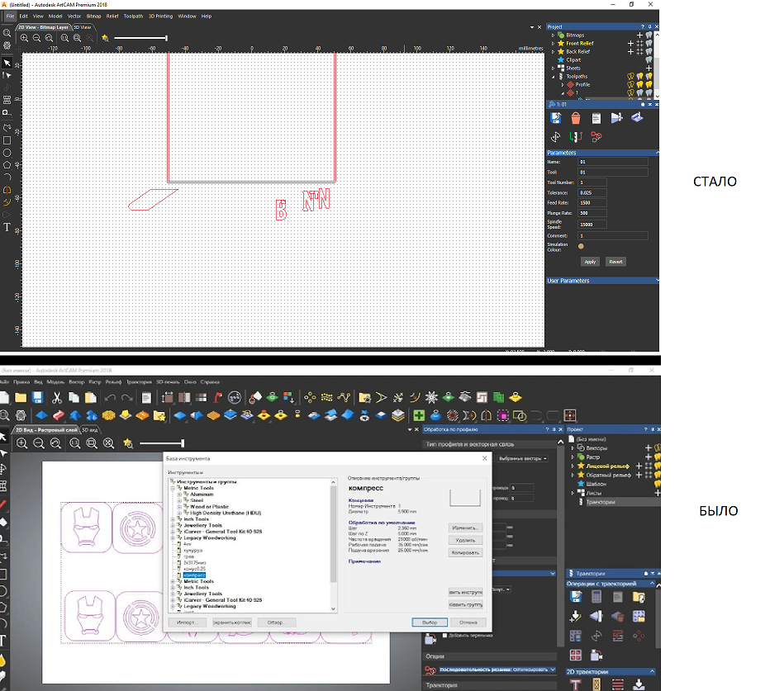Click green plus icon in lower relief toolbar
The width and height of the screenshot is (784, 691).
[x=419, y=415]
